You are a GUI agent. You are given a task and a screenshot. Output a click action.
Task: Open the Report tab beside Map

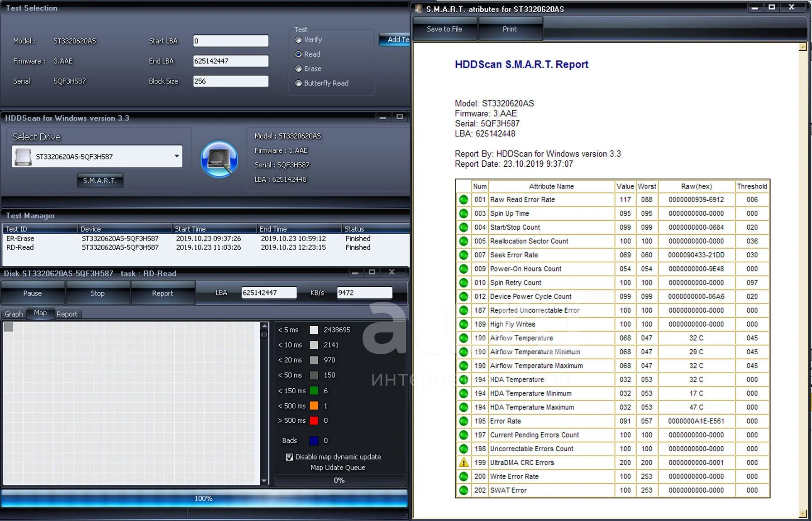(x=67, y=314)
